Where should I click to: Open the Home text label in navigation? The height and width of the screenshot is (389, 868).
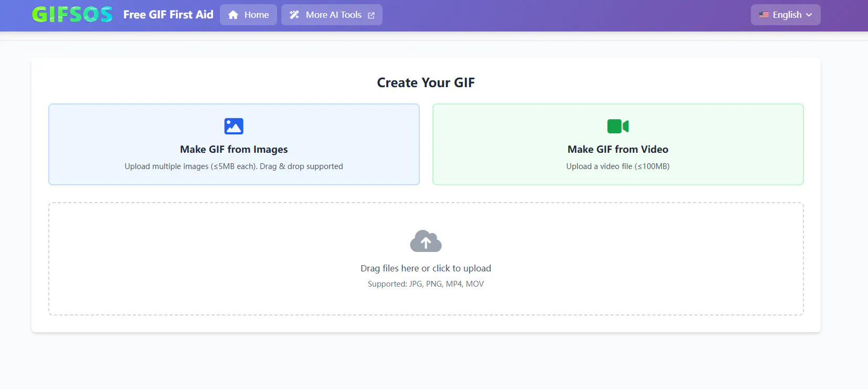[x=257, y=15]
